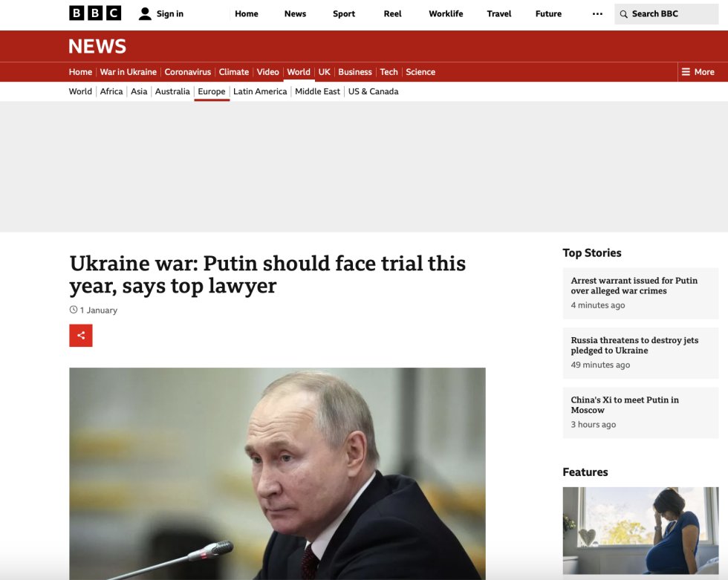Switch to Middle East region
728x580 pixels.
coord(318,91)
